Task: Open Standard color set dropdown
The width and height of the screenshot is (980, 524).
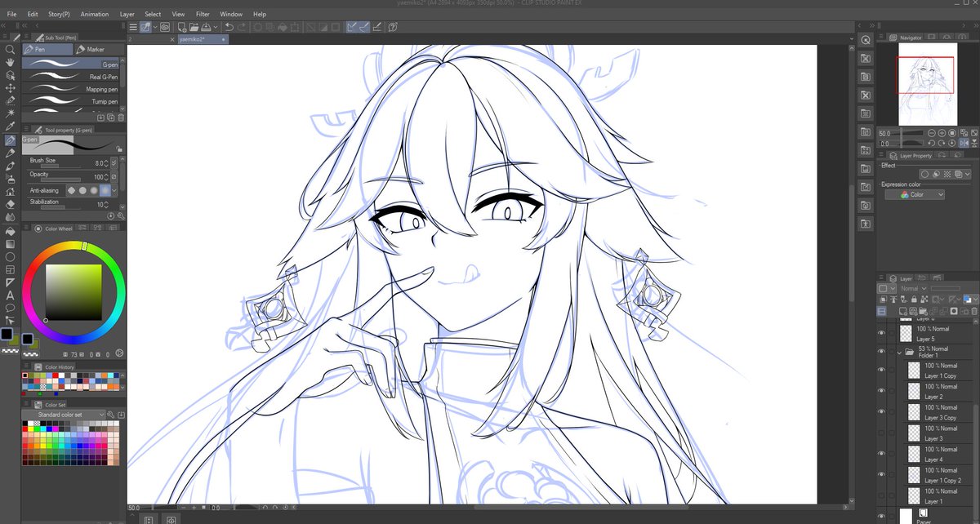Action: coord(65,415)
